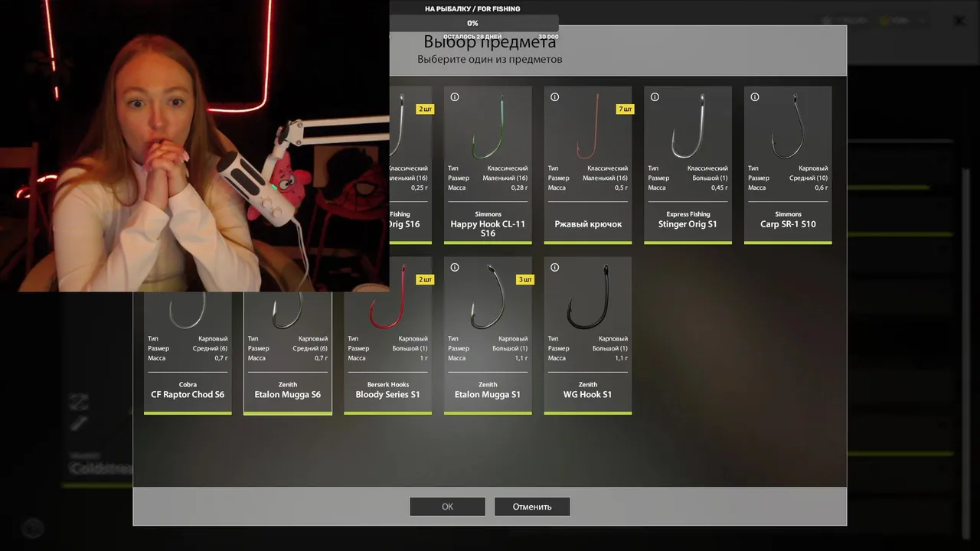Screen dimensions: 980x551
Task: Open info icon on WG Hook S1 card
Action: 555,268
